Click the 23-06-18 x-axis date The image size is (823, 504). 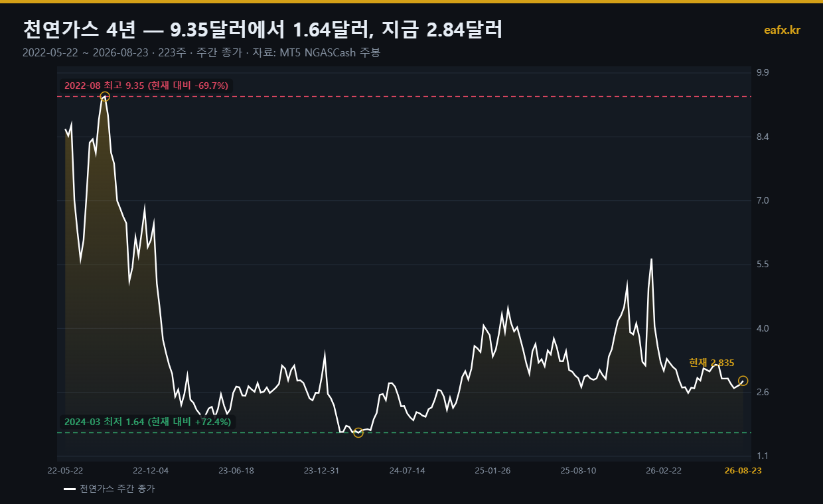point(236,470)
